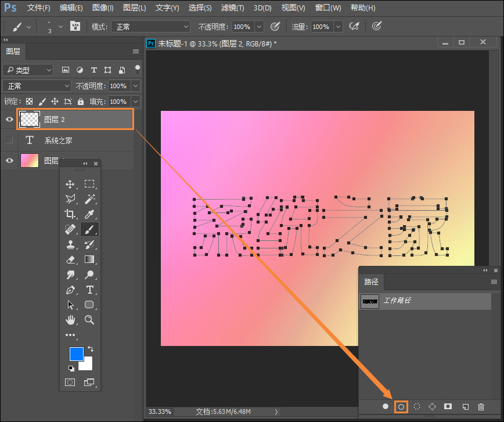
Task: Show the 系统之家 text layer
Action: 9,140
